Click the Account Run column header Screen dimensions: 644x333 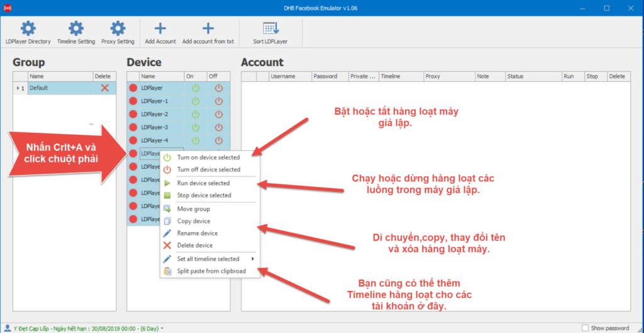click(573, 76)
